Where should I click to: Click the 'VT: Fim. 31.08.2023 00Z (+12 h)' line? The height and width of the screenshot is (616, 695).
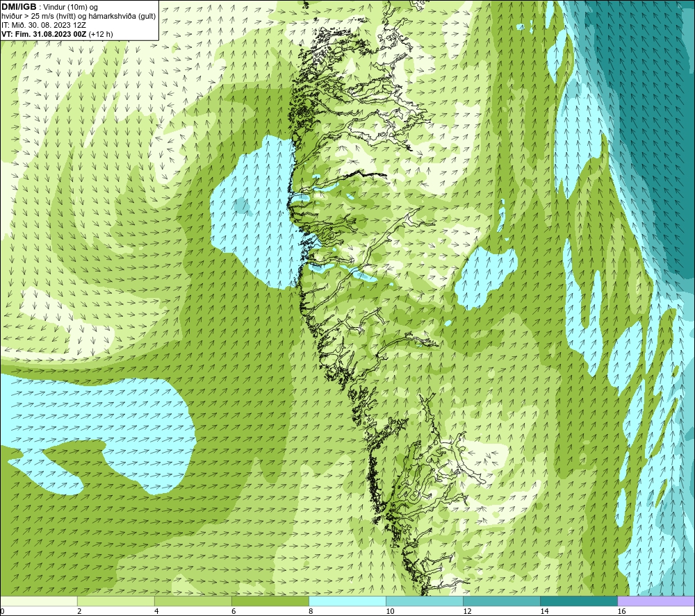point(57,34)
